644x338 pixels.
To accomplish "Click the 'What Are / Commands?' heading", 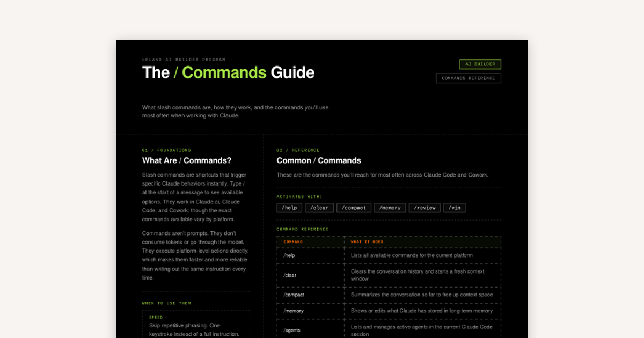I will coord(187,160).
